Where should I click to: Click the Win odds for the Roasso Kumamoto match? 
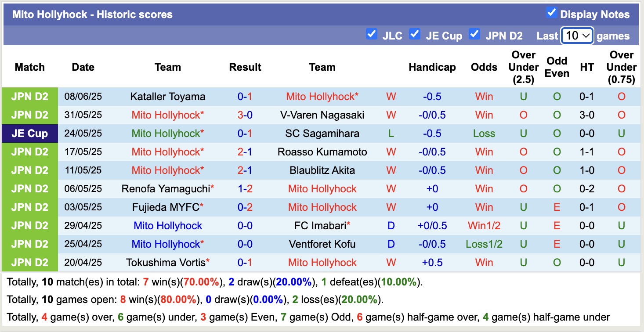(484, 152)
